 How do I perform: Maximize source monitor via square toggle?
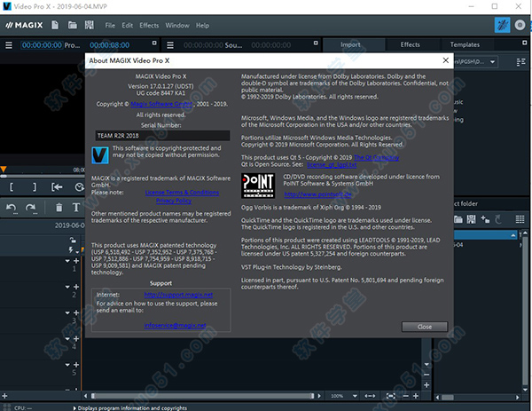(x=316, y=43)
